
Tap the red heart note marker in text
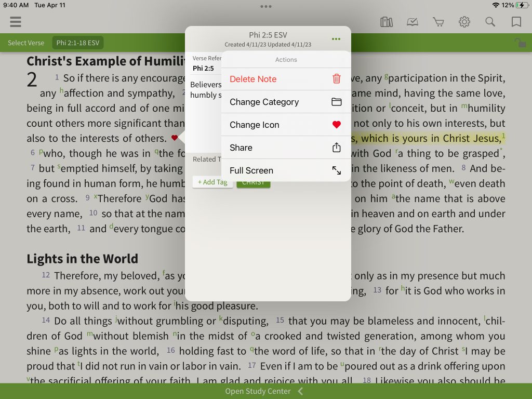tap(175, 138)
